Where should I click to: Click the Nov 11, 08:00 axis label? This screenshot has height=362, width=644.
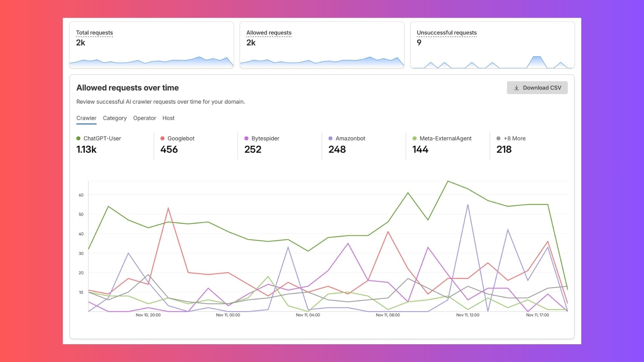click(388, 315)
